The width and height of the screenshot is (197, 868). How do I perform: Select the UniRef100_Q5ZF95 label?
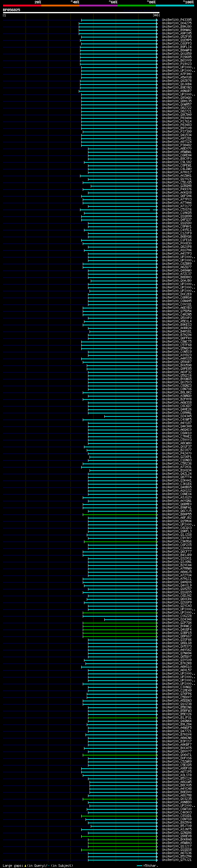pos(176,37)
